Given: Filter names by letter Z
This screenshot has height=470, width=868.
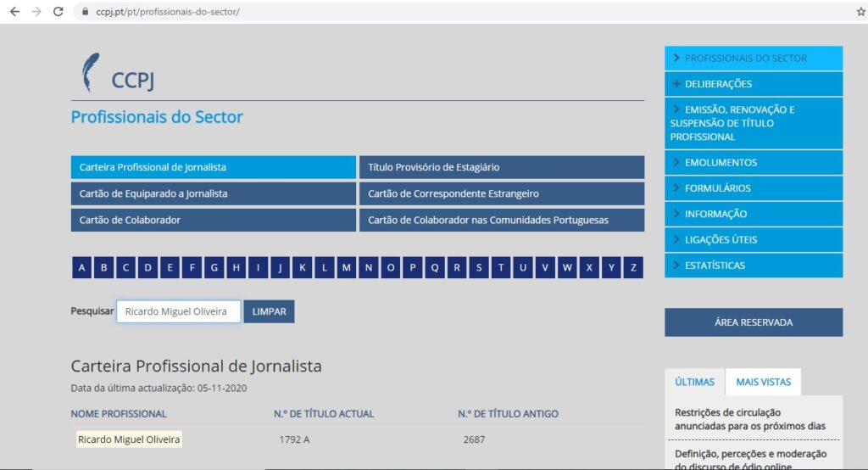Looking at the screenshot, I should point(633,268).
